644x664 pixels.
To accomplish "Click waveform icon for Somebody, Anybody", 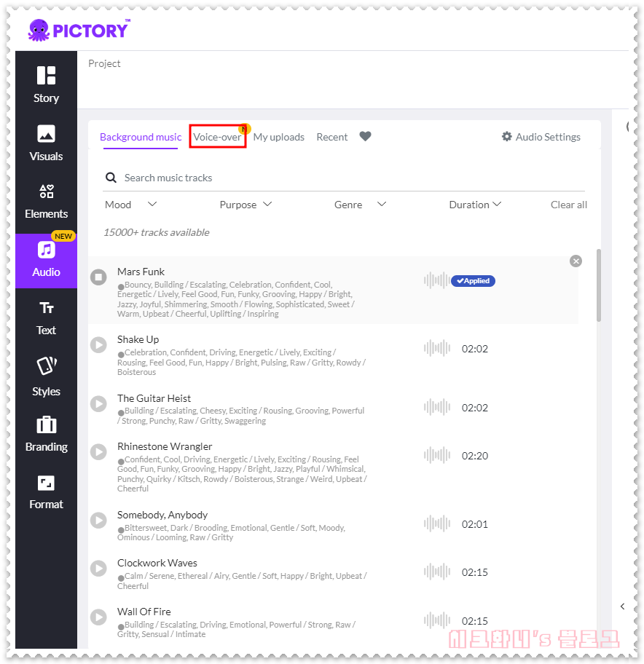I will click(437, 523).
